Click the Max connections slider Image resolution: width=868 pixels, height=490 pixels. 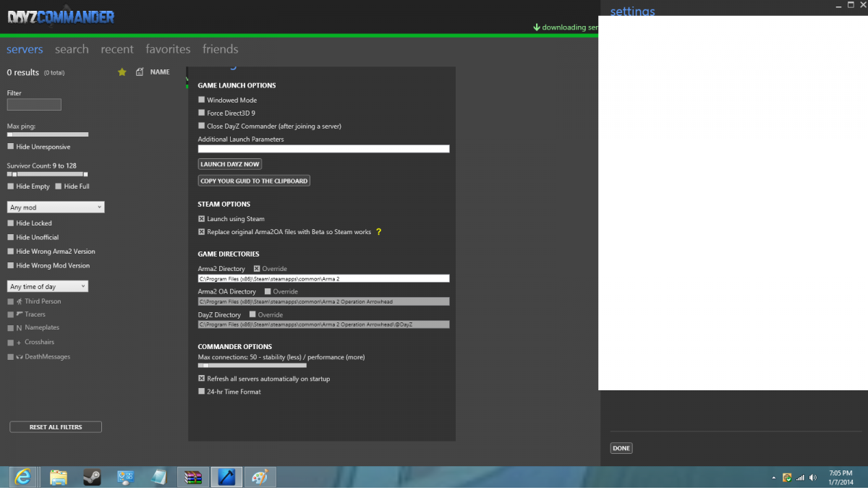(x=252, y=366)
